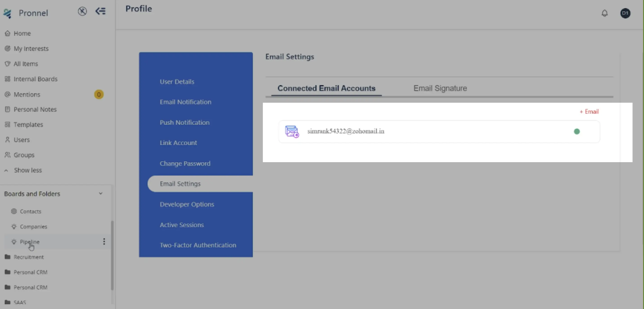Image resolution: width=644 pixels, height=309 pixels.
Task: Open the notifications bell
Action: click(x=604, y=13)
